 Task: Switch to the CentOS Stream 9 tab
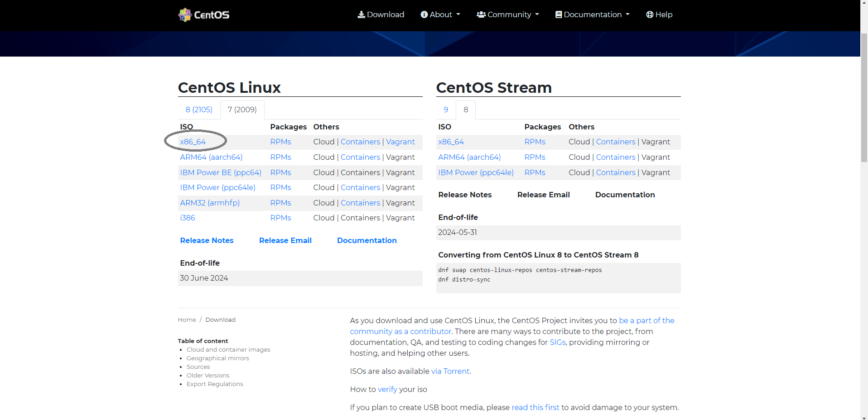point(446,110)
